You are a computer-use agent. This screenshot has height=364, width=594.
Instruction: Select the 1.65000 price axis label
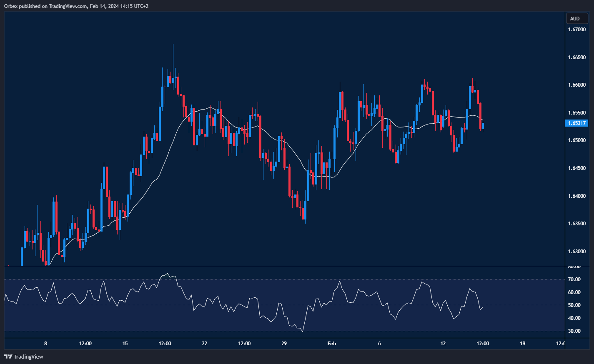tap(577, 140)
